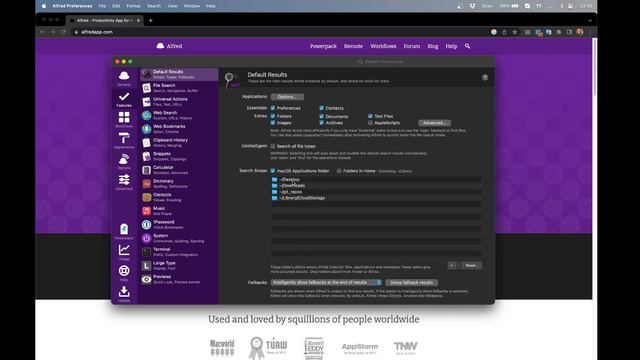The height and width of the screenshot is (360, 640).
Task: Toggle the Folders extras checkbox
Action: click(x=273, y=116)
